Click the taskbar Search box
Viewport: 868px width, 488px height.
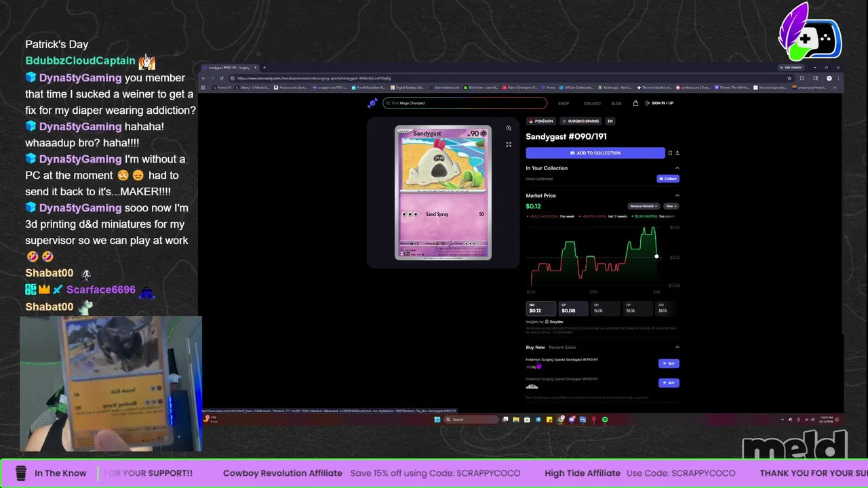[471, 420]
